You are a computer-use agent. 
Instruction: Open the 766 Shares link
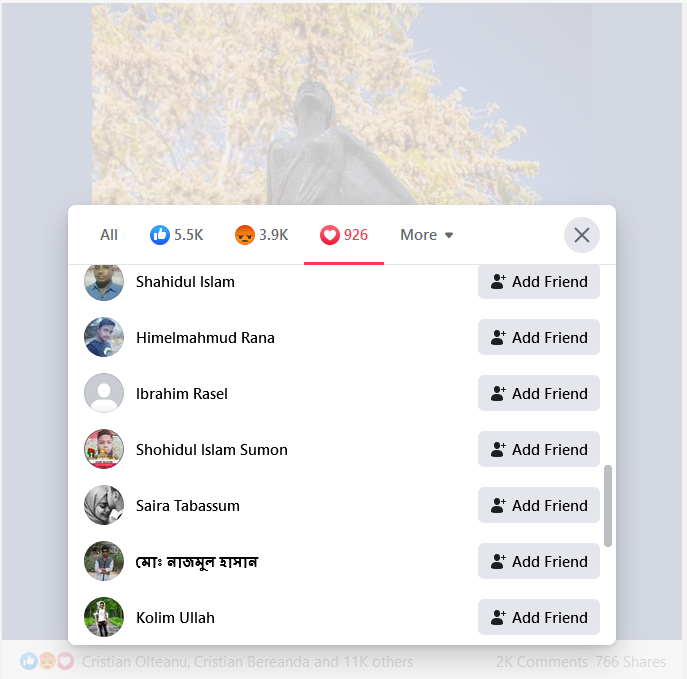pos(630,661)
